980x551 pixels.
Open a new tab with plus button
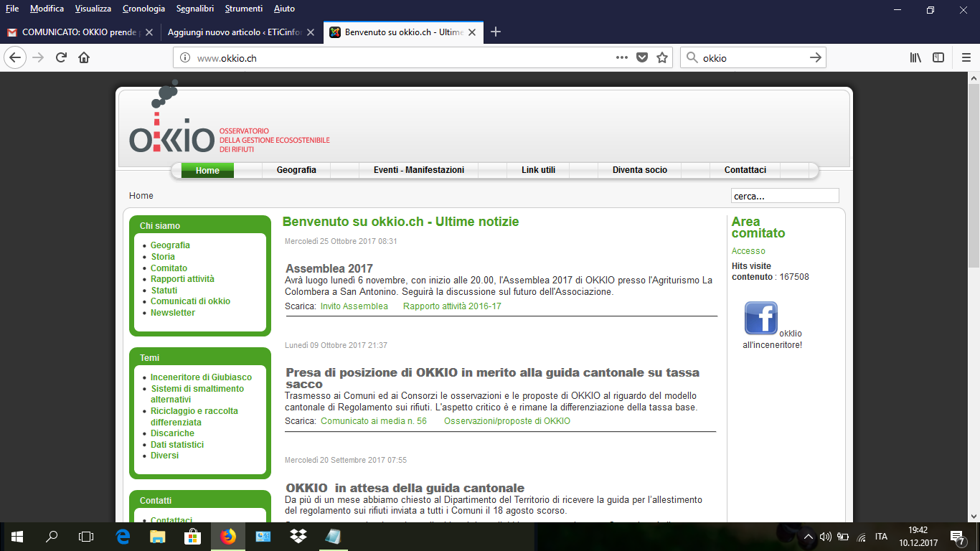[495, 32]
